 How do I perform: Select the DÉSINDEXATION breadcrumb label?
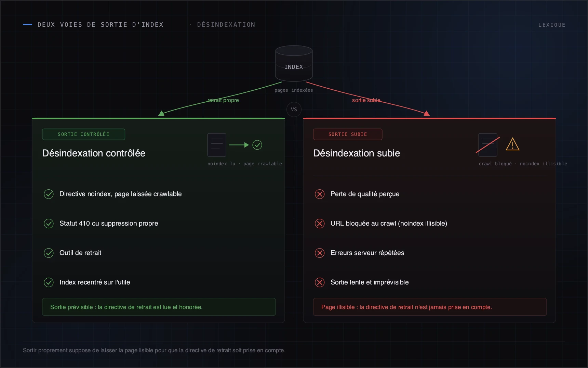pos(226,25)
